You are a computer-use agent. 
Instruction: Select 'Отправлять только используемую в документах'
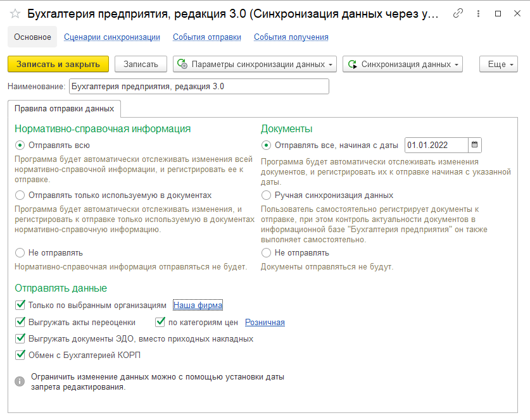(20, 195)
